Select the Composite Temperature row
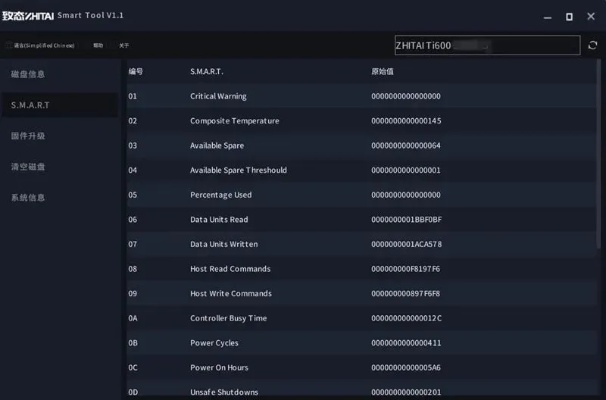The image size is (606, 400). tap(234, 121)
